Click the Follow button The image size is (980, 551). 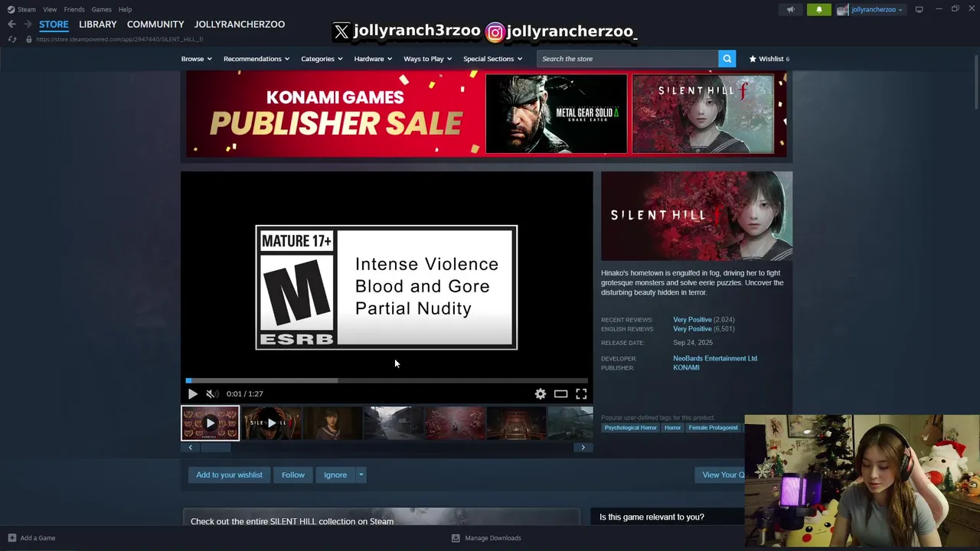coord(292,475)
